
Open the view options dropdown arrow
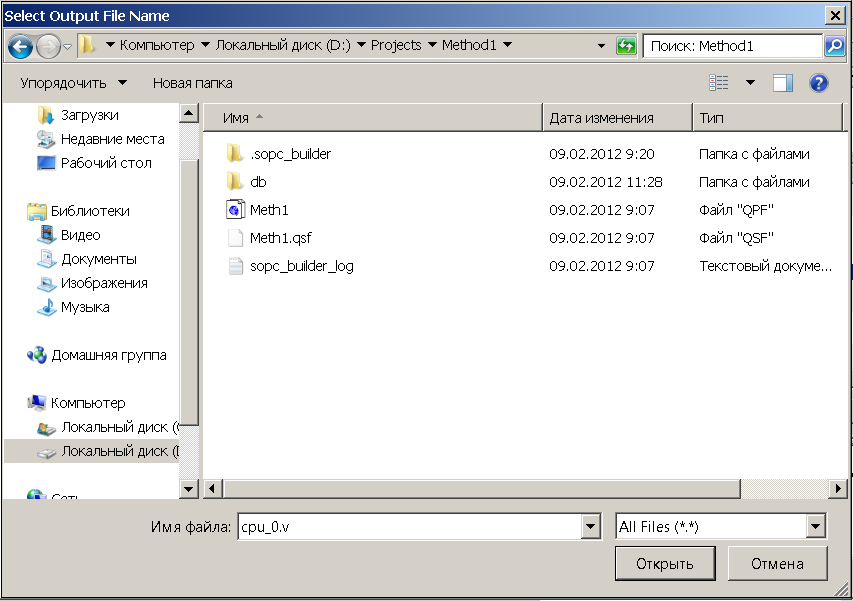(750, 83)
